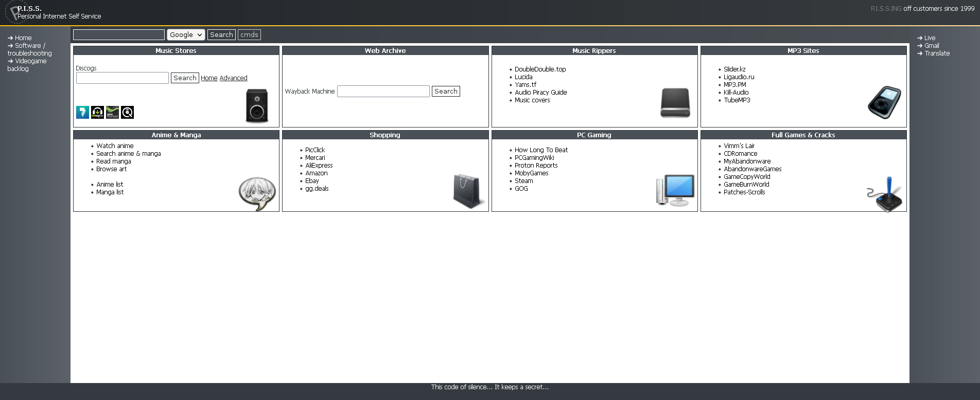980x400 pixels.
Task: Open the Gmail link in right sidebar
Action: 932,46
